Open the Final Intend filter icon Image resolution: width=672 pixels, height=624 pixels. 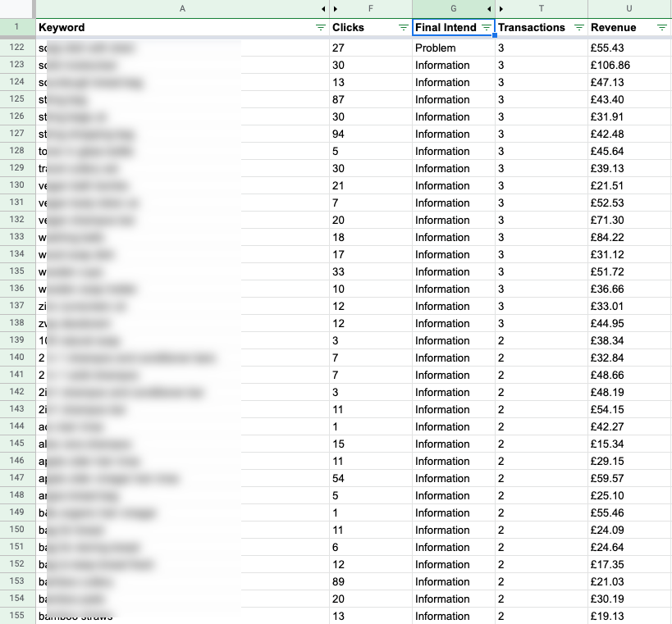pos(486,27)
